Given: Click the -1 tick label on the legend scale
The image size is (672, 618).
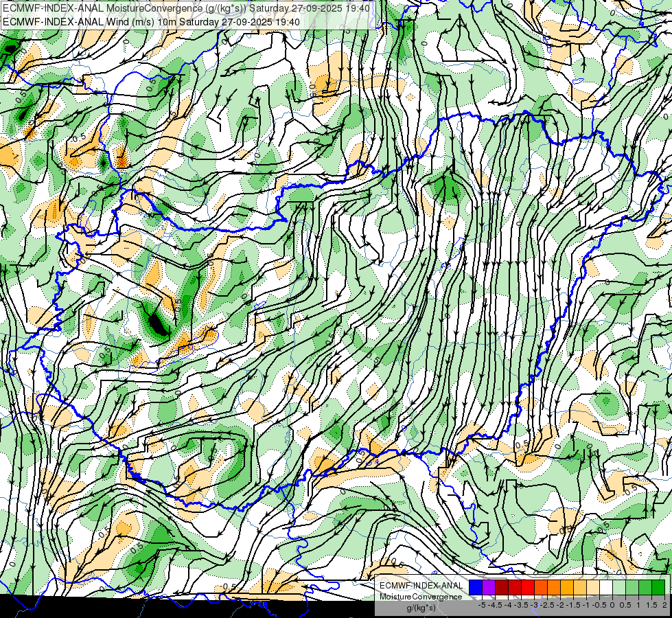Looking at the screenshot, I should [x=586, y=605].
